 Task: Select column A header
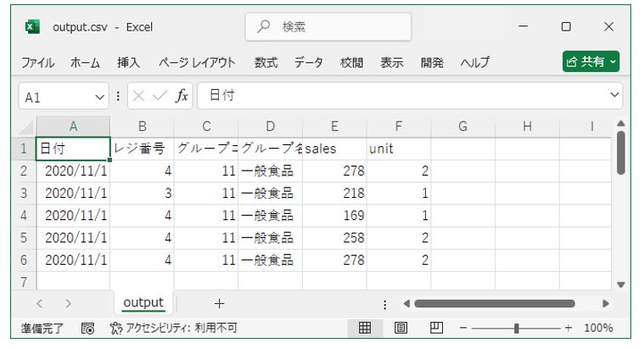tap(73, 127)
